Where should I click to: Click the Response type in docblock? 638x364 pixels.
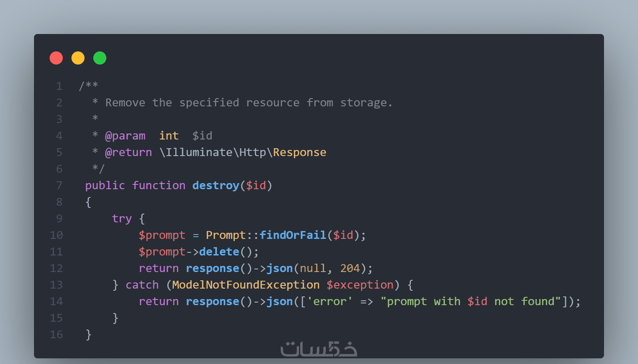coord(299,152)
